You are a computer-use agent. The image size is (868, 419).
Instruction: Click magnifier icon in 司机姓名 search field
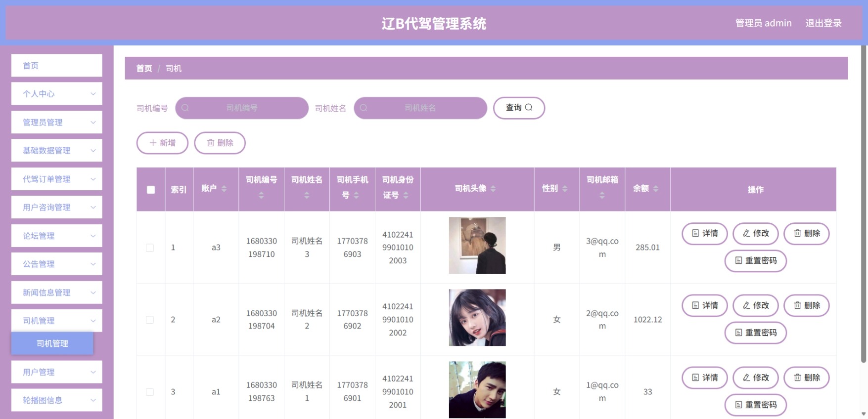(364, 108)
